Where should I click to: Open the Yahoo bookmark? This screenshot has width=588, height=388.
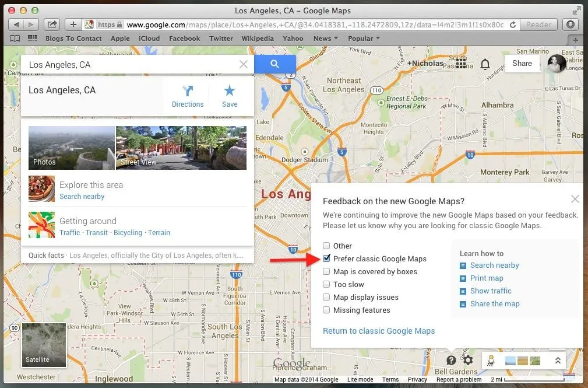pyautogui.click(x=293, y=39)
